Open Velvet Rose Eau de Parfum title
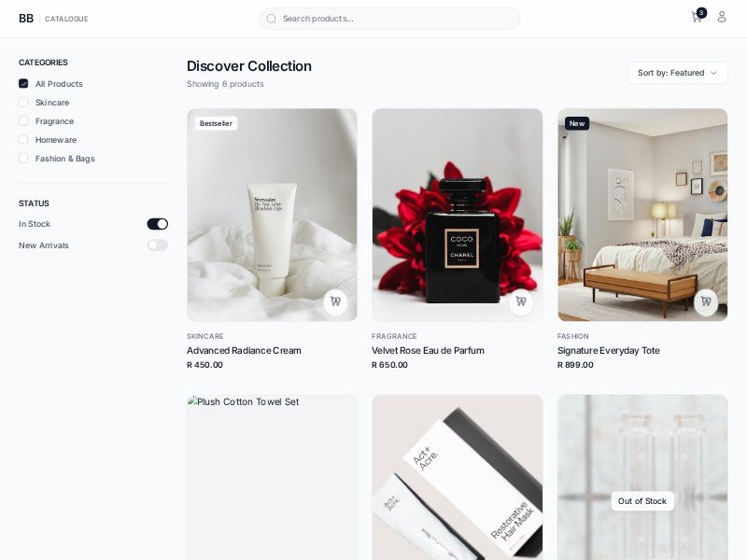747x560 pixels. pyautogui.click(x=428, y=351)
